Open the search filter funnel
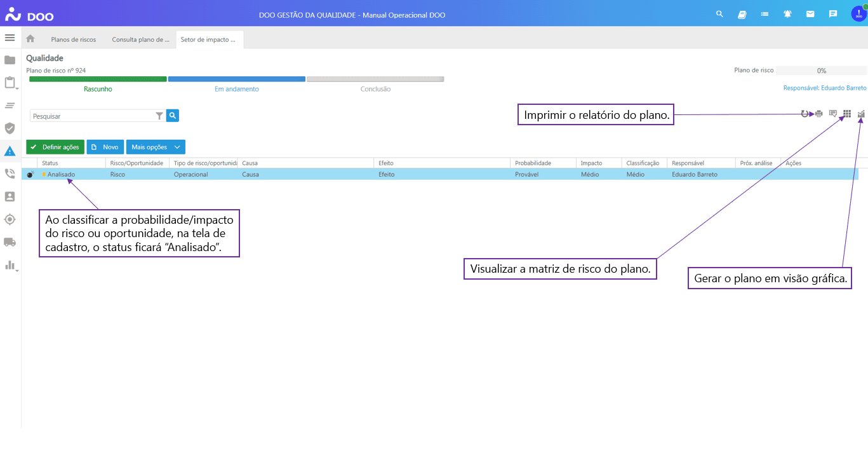Image resolution: width=868 pixels, height=464 pixels. pyautogui.click(x=159, y=116)
